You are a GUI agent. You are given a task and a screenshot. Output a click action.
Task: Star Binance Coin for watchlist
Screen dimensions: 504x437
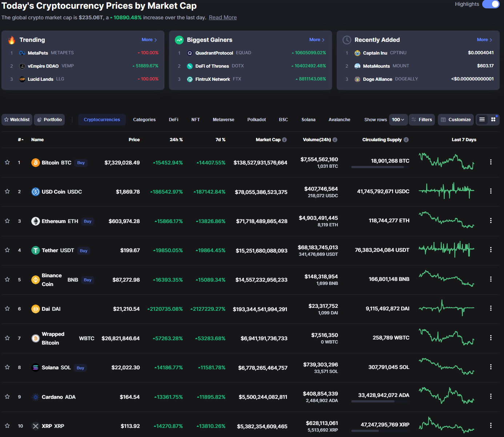click(7, 279)
